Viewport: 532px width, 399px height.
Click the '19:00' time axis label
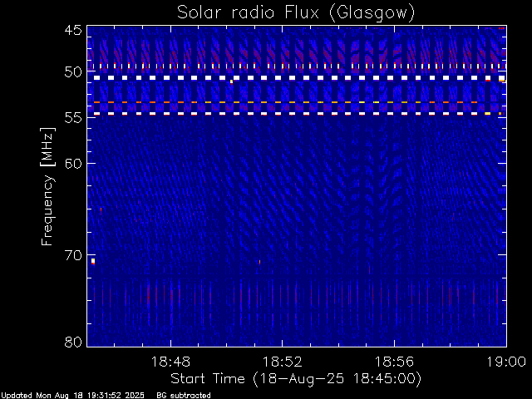[506, 362]
